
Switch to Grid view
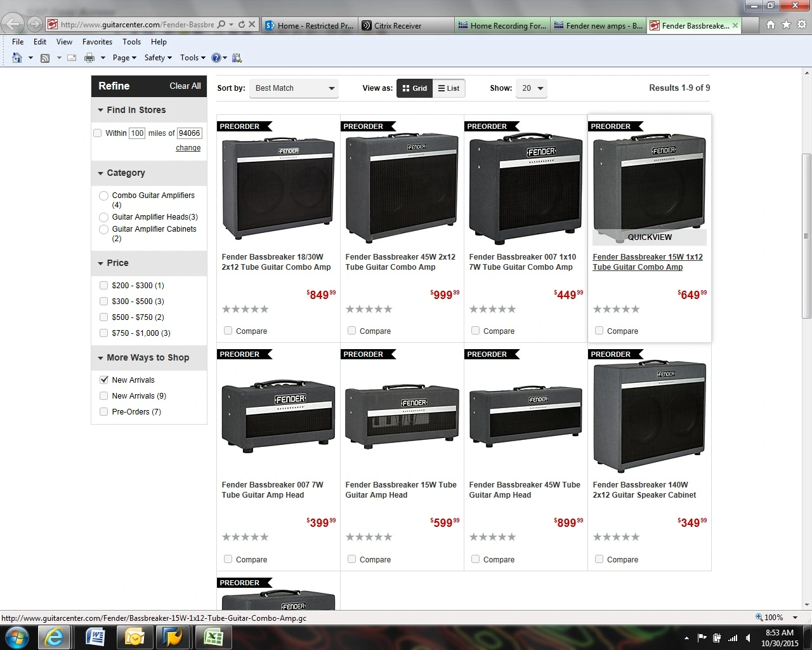tap(414, 88)
